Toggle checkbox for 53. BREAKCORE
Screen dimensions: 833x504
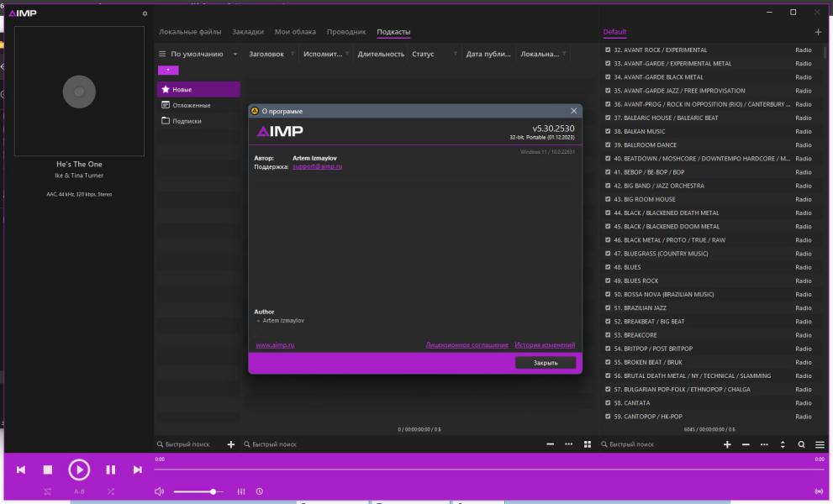(608, 335)
